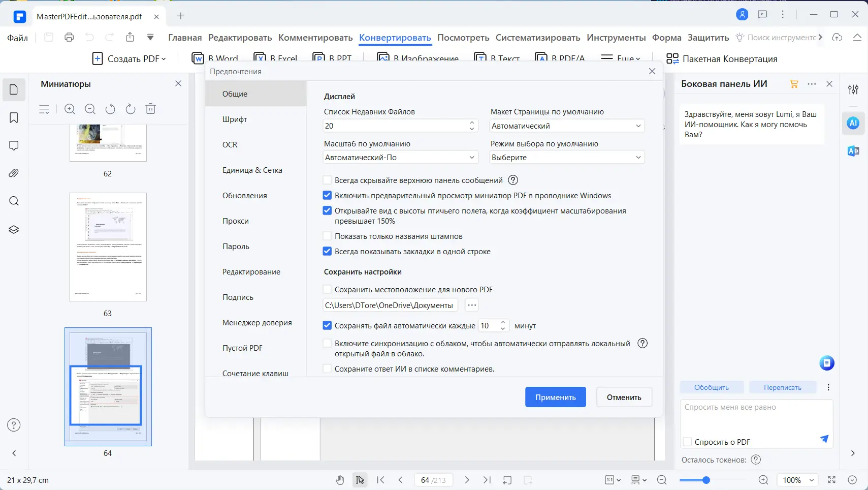Screen dimensions: 868x490
Task: Click the Save icon in quick toolbar
Action: pos(49,37)
